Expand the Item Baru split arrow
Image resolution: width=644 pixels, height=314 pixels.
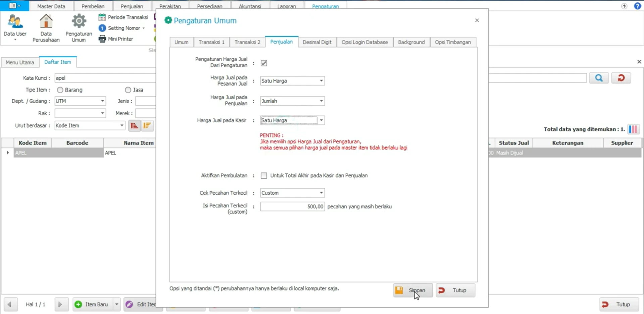pyautogui.click(x=116, y=304)
